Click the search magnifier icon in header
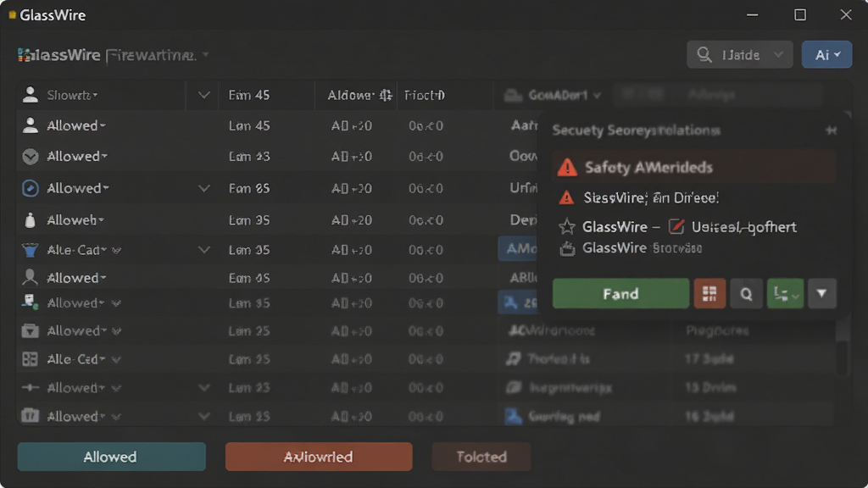 (x=704, y=54)
